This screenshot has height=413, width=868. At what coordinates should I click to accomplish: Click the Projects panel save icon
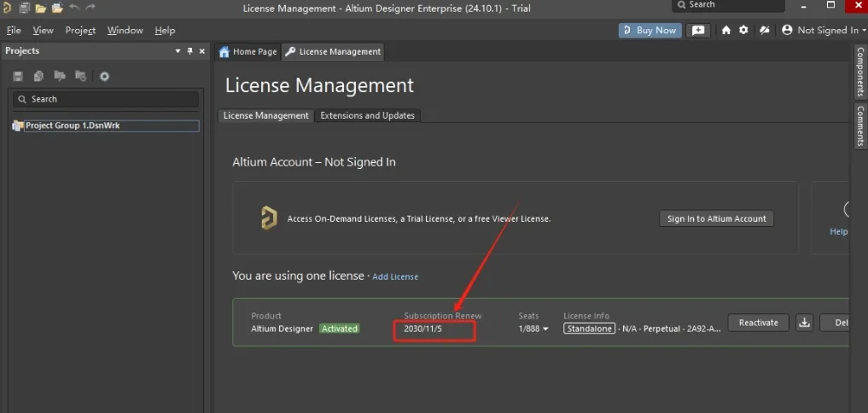pyautogui.click(x=18, y=76)
